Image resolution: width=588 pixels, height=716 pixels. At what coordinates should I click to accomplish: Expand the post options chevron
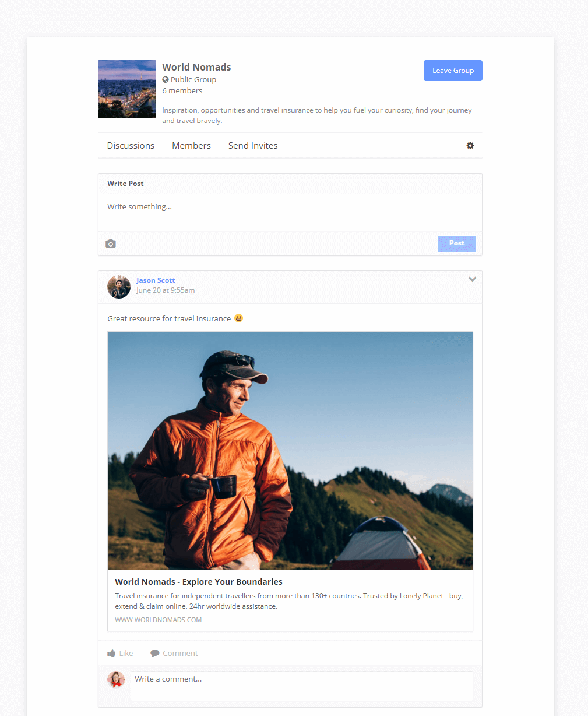pos(473,279)
